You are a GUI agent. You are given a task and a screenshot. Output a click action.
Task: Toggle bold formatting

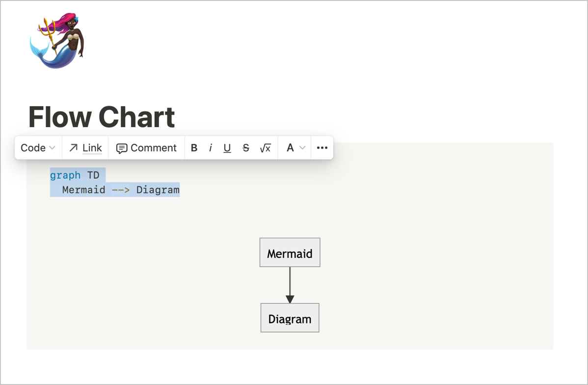[194, 148]
